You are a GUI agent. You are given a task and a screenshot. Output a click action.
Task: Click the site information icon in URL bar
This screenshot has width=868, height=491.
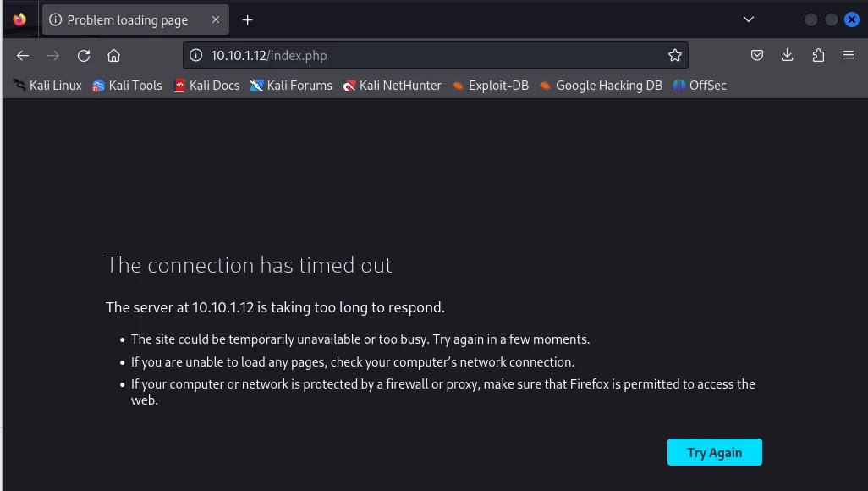click(x=196, y=56)
